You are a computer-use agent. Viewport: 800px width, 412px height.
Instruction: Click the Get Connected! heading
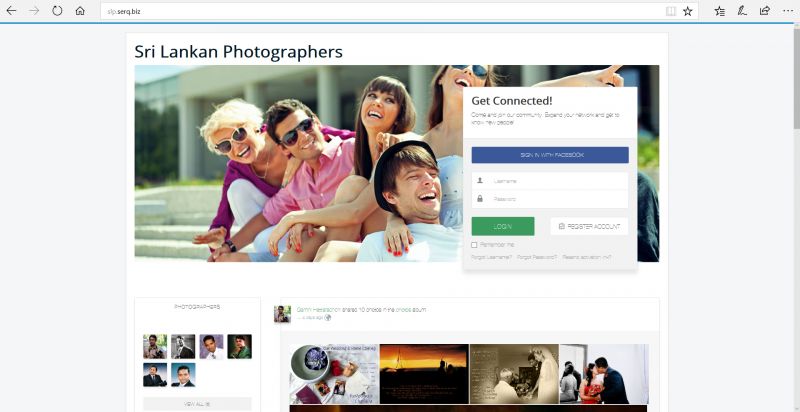pyautogui.click(x=512, y=101)
